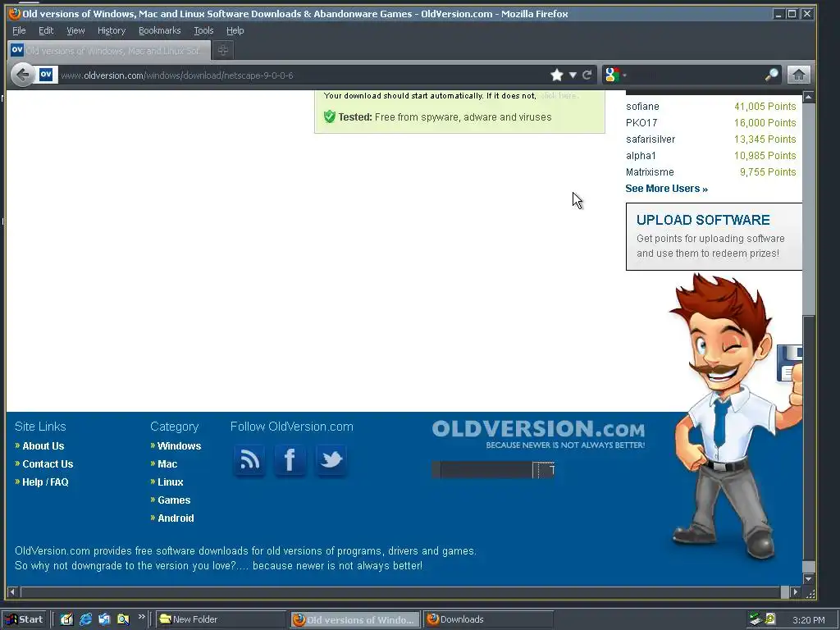Open a new tab with the plus button
840x630 pixels.
(223, 50)
